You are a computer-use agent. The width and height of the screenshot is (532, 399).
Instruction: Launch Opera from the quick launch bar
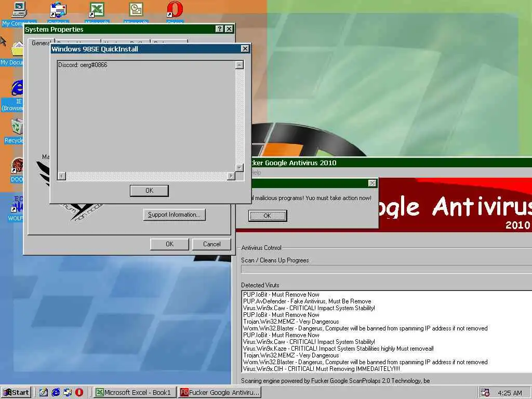tap(79, 393)
